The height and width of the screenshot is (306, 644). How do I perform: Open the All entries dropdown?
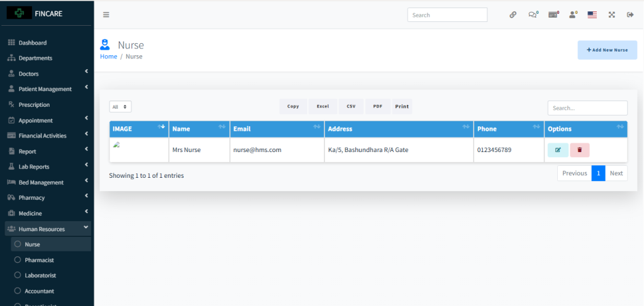pyautogui.click(x=120, y=107)
